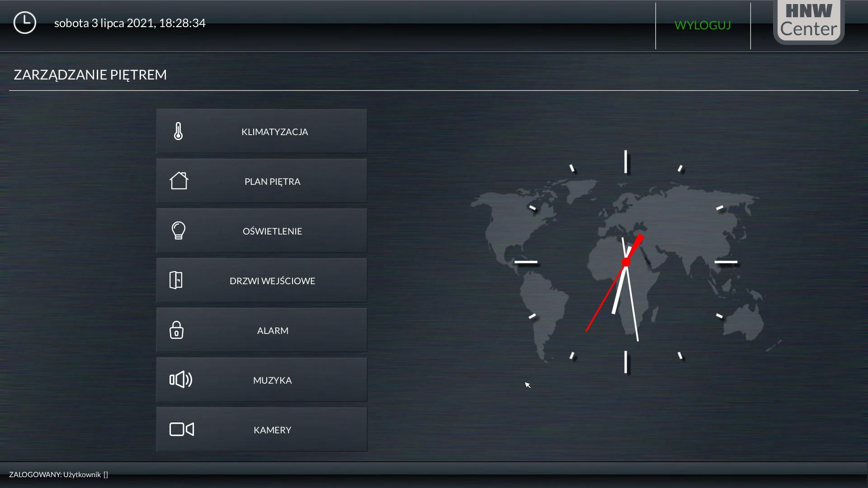Click the ZALOGOWANY user status text
Viewport: 868px width, 488px height.
(x=58, y=474)
